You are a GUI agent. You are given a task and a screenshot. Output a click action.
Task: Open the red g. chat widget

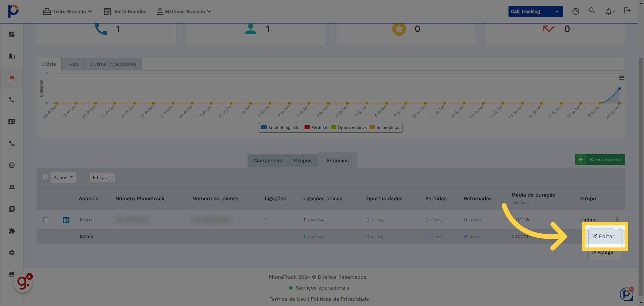pyautogui.click(x=23, y=283)
